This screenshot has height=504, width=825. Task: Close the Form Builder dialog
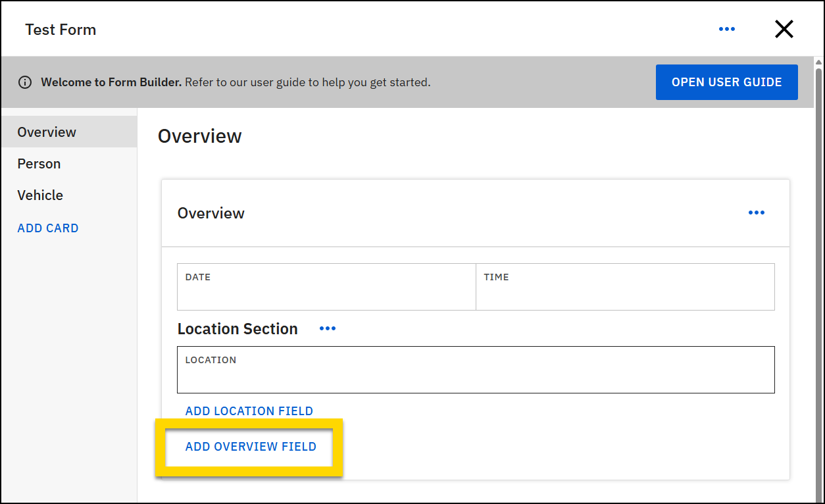coord(784,28)
